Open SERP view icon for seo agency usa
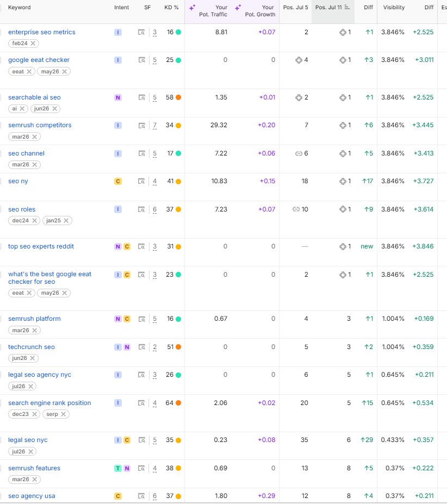The image size is (447, 504). coord(141,496)
